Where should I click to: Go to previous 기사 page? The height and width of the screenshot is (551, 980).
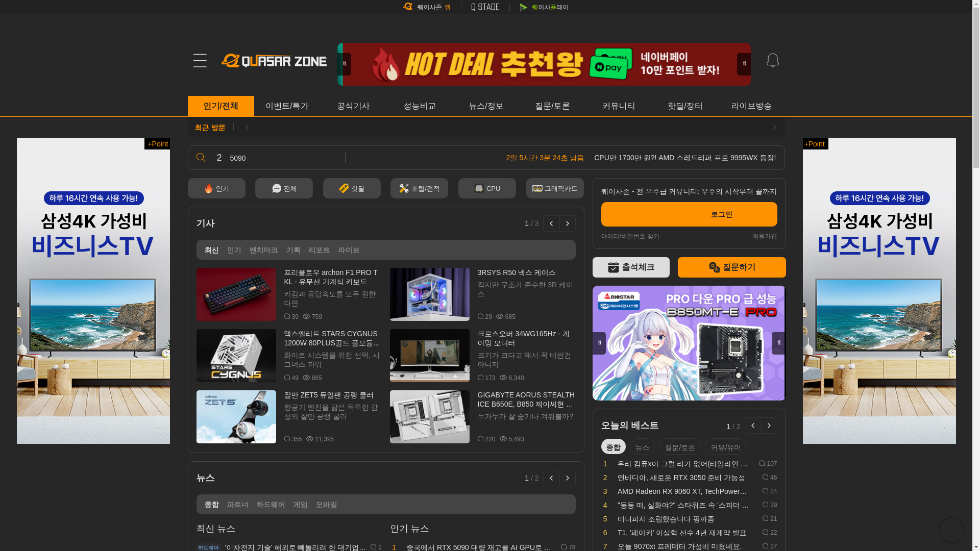551,223
